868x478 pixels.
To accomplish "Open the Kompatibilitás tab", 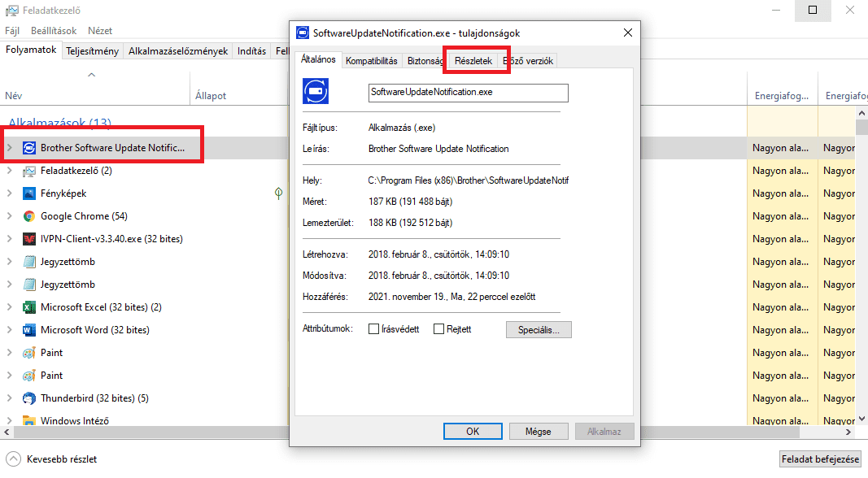I will pyautogui.click(x=371, y=61).
